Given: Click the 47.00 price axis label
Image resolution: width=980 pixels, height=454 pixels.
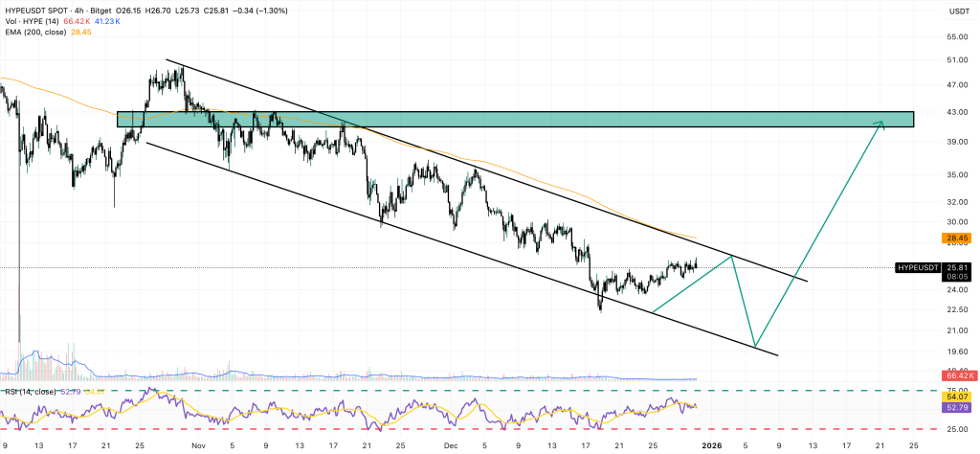Looking at the screenshot, I should pyautogui.click(x=958, y=84).
